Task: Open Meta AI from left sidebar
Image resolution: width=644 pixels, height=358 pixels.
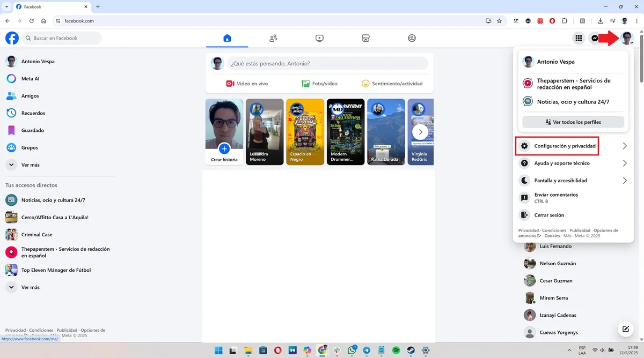Action: click(59, 78)
